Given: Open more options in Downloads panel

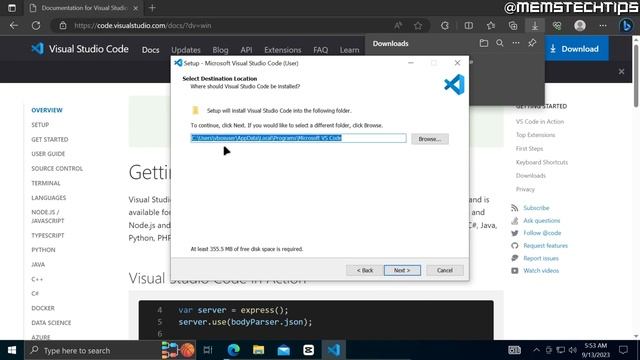Looking at the screenshot, I should tap(516, 43).
